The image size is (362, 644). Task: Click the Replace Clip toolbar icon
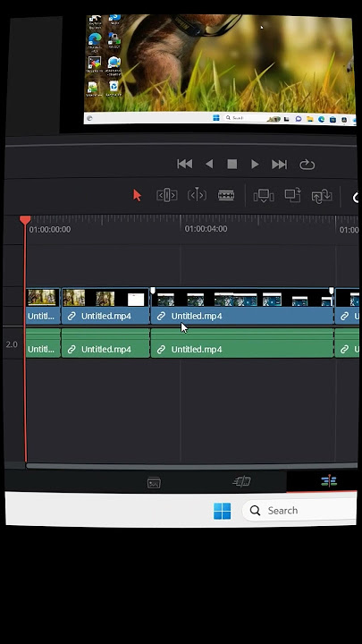click(x=322, y=196)
